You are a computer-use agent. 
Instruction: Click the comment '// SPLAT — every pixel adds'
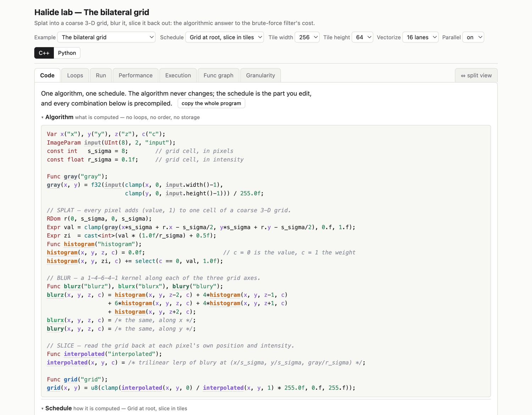(169, 211)
